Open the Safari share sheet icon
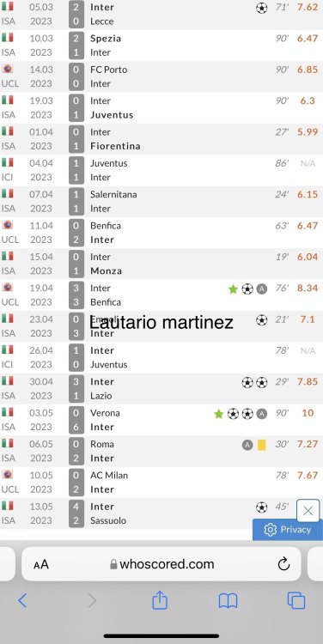Screen dimensions: 323x644 pyautogui.click(x=160, y=600)
